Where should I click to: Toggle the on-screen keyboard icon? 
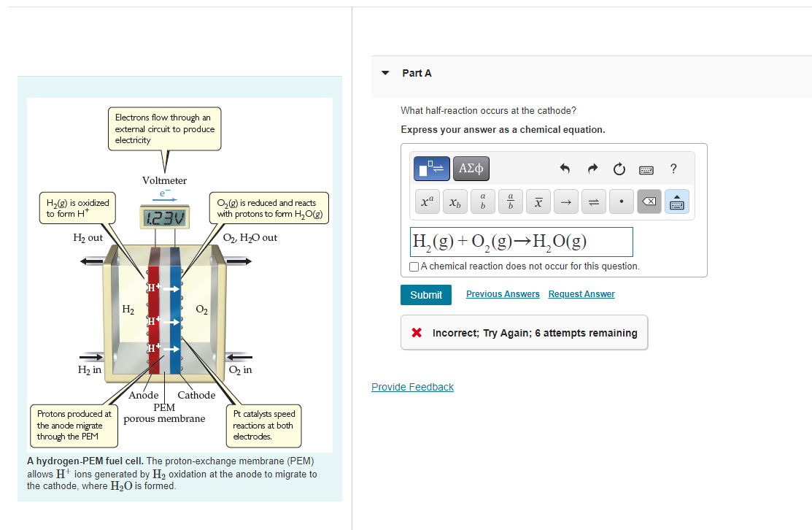(676, 201)
